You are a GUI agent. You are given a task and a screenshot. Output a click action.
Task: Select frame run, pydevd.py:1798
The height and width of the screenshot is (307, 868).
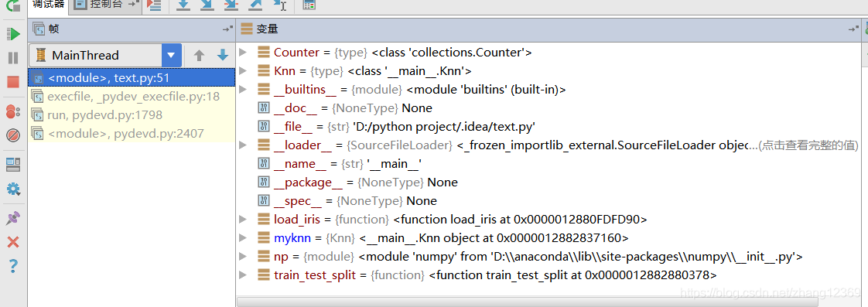pyautogui.click(x=132, y=115)
